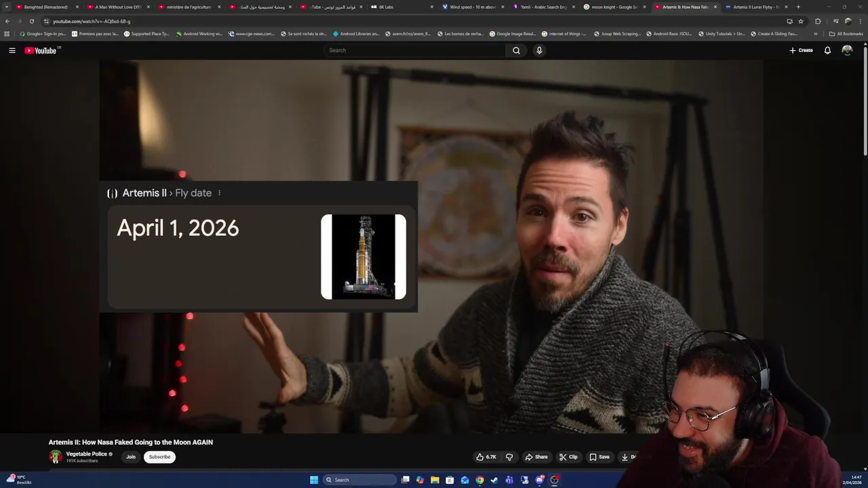The height and width of the screenshot is (488, 868).
Task: Click the address bar showing youtube.com URL
Action: [x=407, y=21]
